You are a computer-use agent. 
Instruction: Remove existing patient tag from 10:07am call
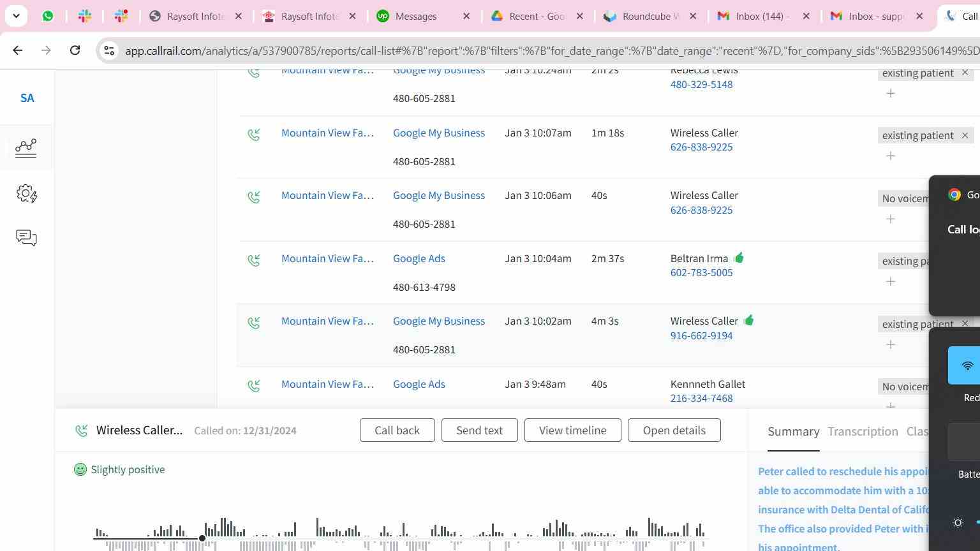965,135
